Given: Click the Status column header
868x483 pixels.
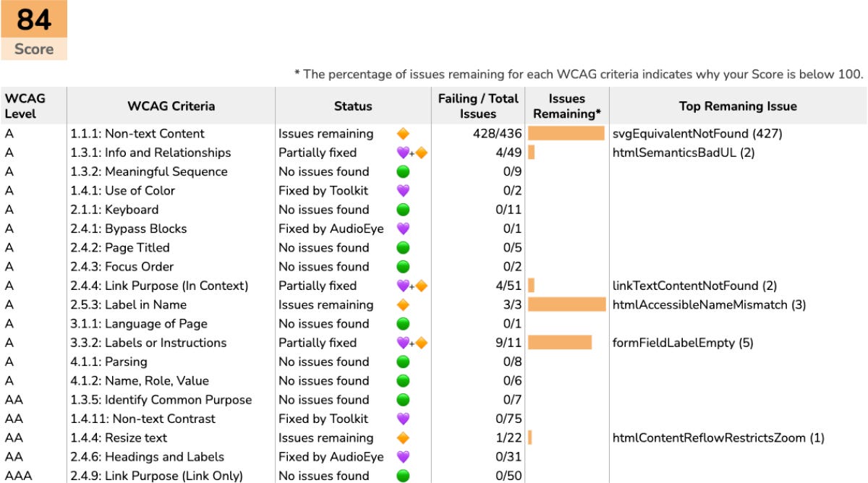Looking at the screenshot, I should point(353,106).
